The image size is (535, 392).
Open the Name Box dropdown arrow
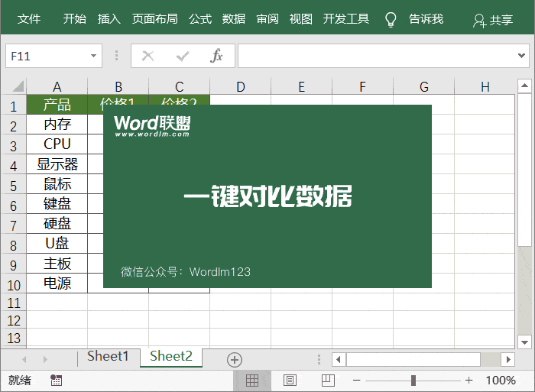click(x=94, y=56)
